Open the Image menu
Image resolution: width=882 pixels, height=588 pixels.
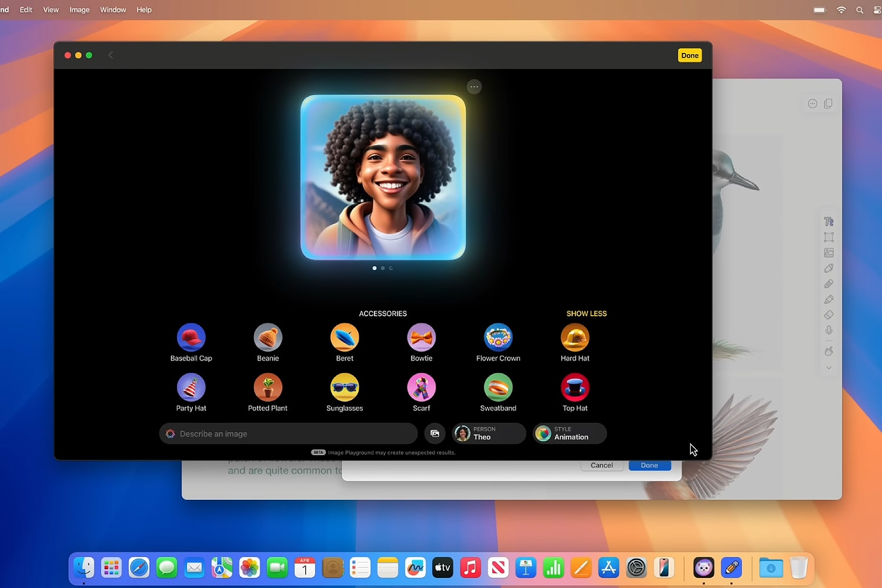point(79,9)
